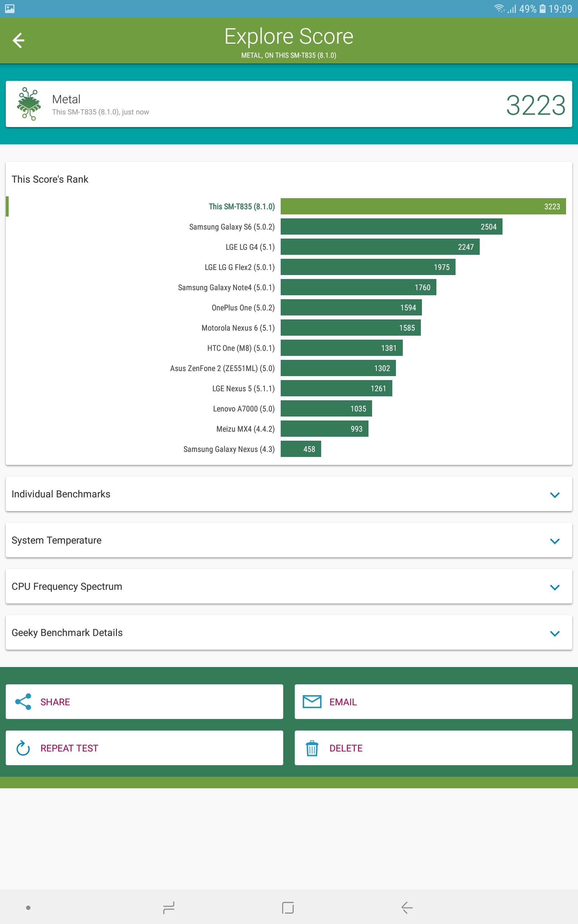Select the HTC One M8 1381 bar
The image size is (578, 924).
coord(342,348)
